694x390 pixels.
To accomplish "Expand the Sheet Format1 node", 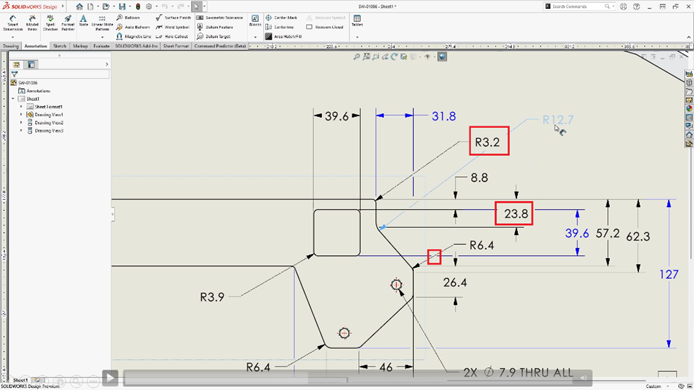I will [21, 107].
